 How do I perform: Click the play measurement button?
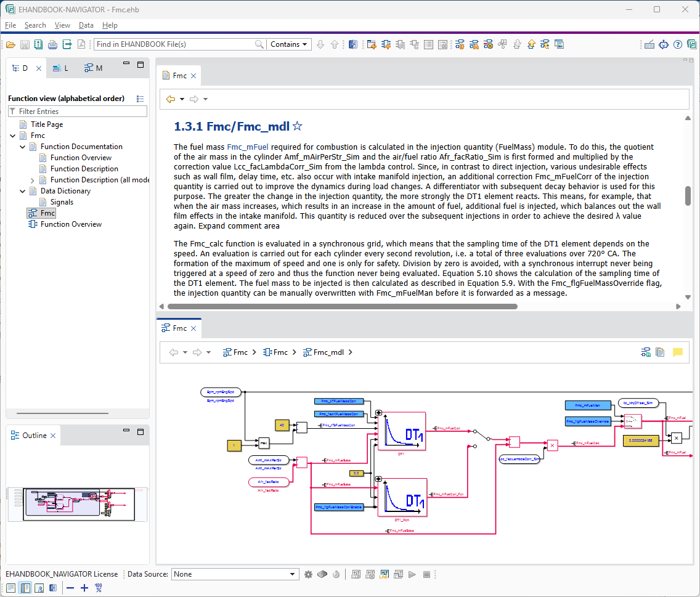pos(412,575)
